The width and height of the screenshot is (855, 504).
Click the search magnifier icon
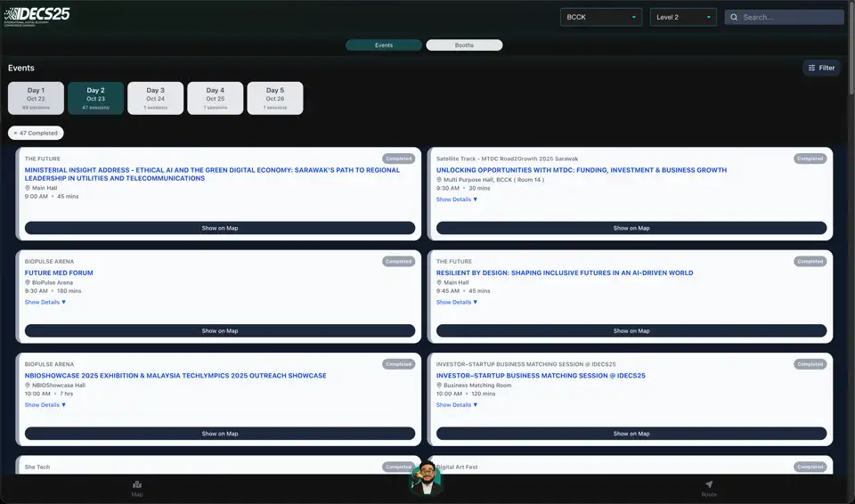[x=734, y=18]
